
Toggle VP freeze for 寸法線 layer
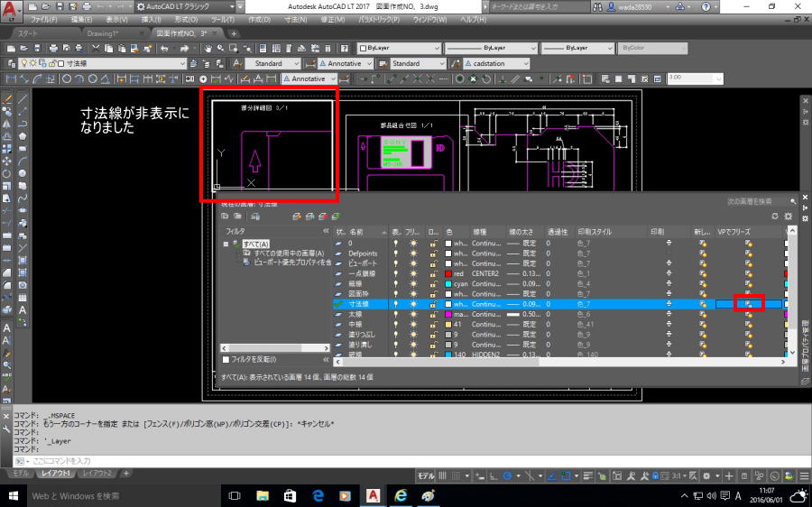pos(748,304)
